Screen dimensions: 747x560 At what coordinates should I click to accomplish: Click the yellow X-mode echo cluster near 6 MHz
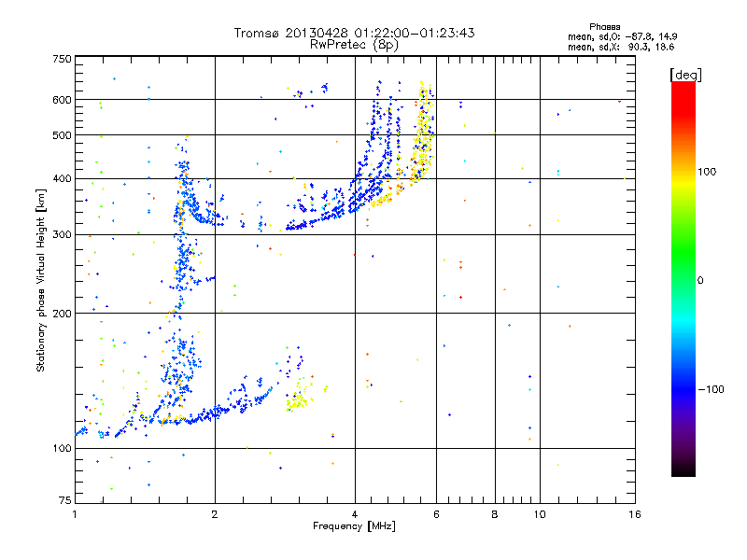click(x=422, y=133)
